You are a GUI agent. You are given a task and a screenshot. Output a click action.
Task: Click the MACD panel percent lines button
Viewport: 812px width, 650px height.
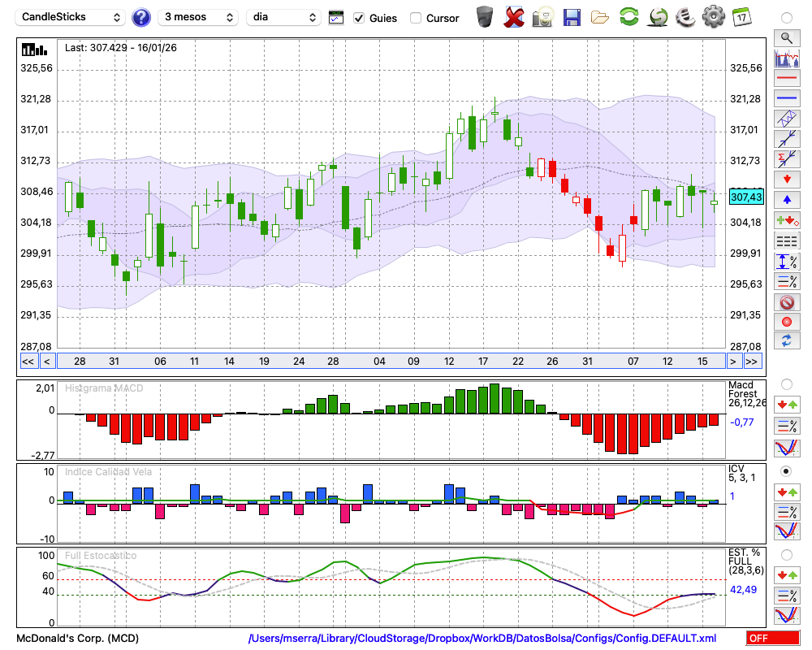pyautogui.click(x=787, y=426)
